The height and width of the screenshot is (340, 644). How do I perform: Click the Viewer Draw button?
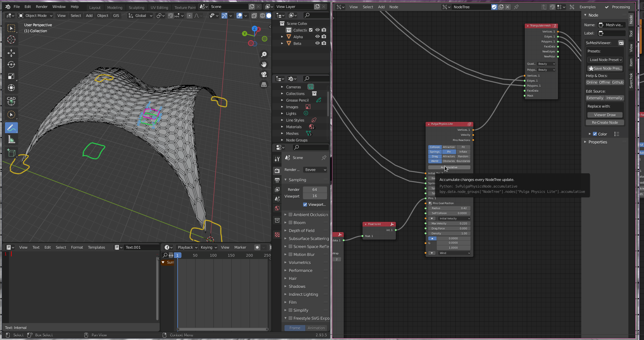tap(605, 115)
